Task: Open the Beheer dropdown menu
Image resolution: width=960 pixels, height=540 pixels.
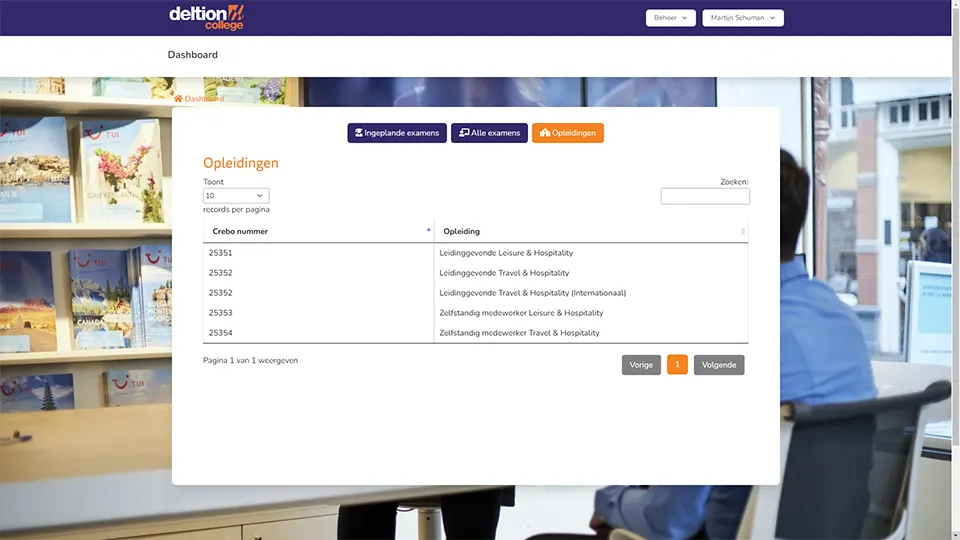Action: [x=670, y=18]
